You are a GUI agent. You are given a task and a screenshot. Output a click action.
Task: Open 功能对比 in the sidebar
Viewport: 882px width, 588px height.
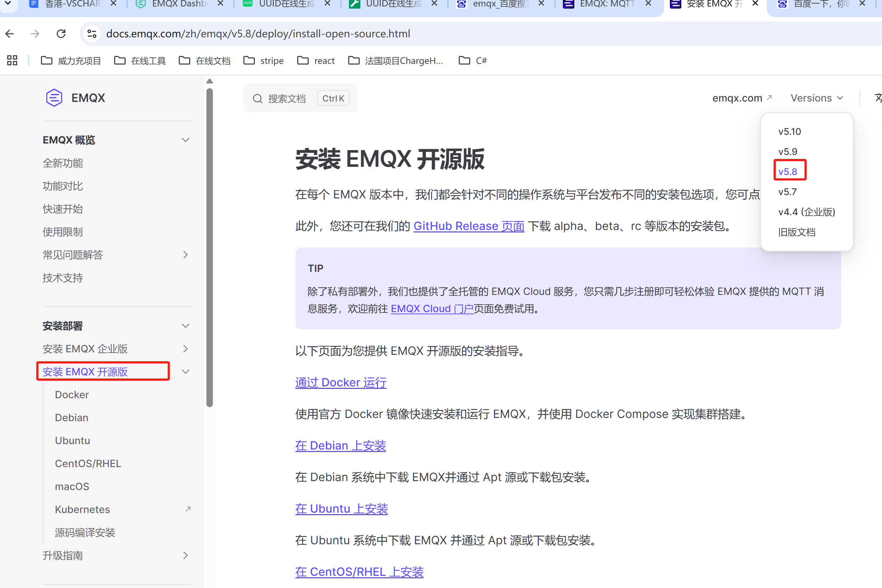point(63,186)
